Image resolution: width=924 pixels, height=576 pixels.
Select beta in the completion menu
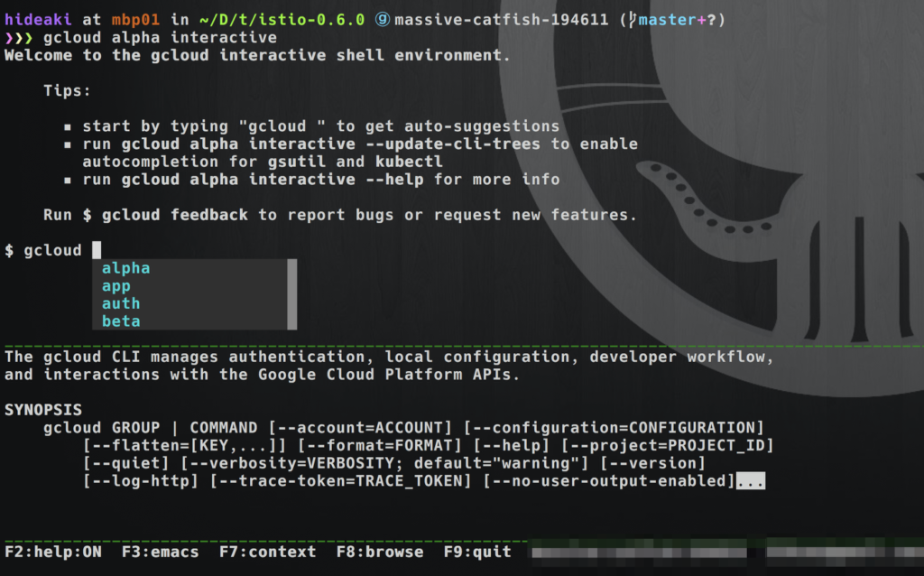tap(121, 321)
